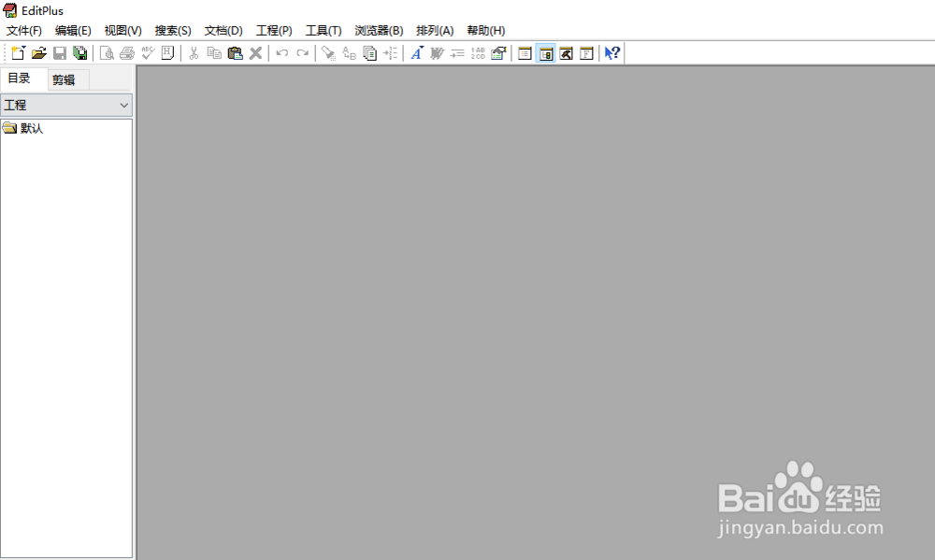Toggle the highlighted directory window icon
The width and height of the screenshot is (935, 560).
point(546,53)
